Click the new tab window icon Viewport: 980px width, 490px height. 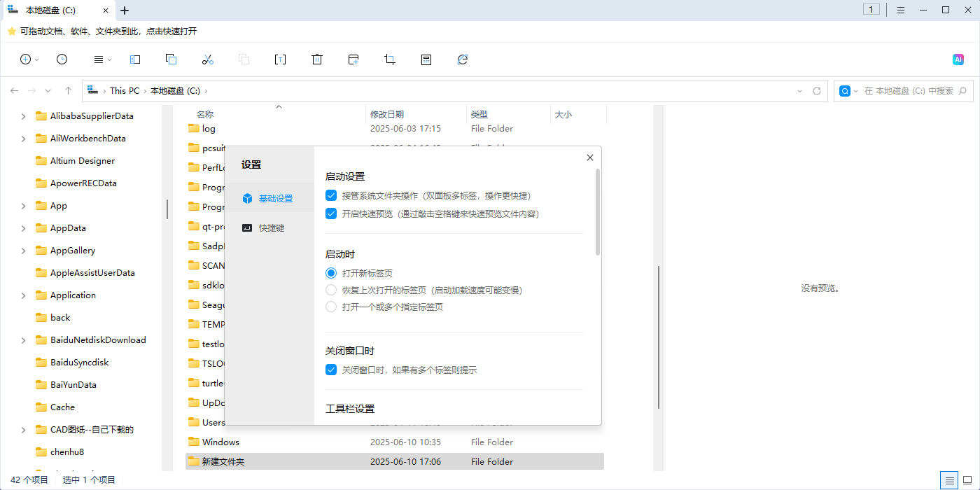point(353,59)
